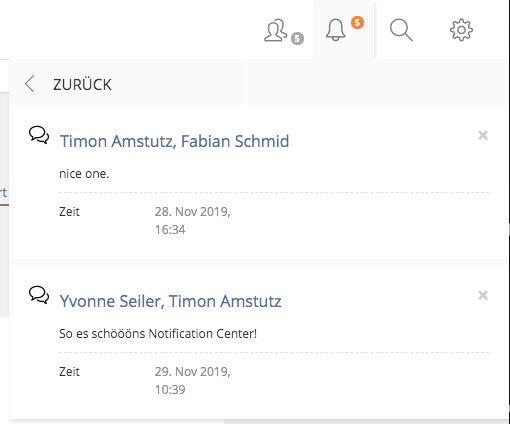Dismiss the Yvonne Seiler, Timon Amstutz notification
The height and width of the screenshot is (424, 510).
coord(483,295)
